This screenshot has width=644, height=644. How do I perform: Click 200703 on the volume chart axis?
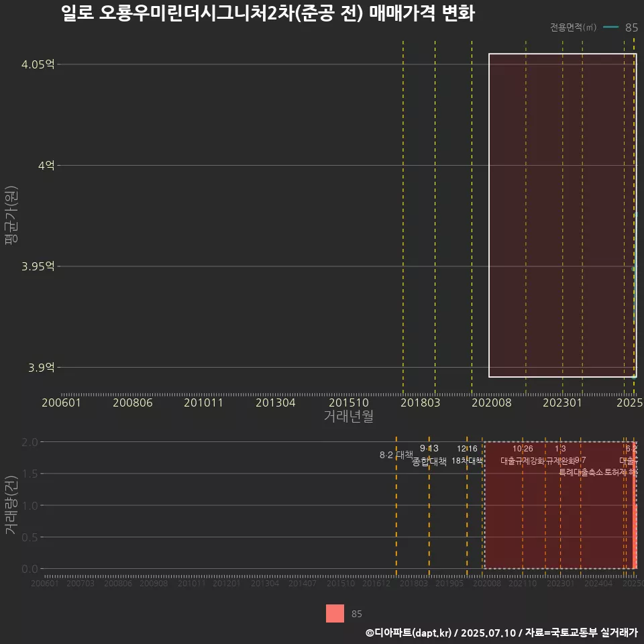click(x=80, y=583)
